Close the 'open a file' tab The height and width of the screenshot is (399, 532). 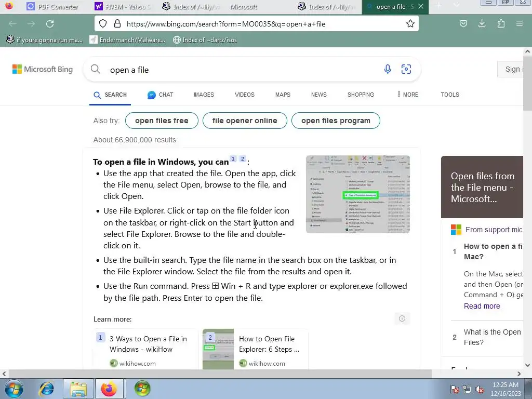pos(421,6)
